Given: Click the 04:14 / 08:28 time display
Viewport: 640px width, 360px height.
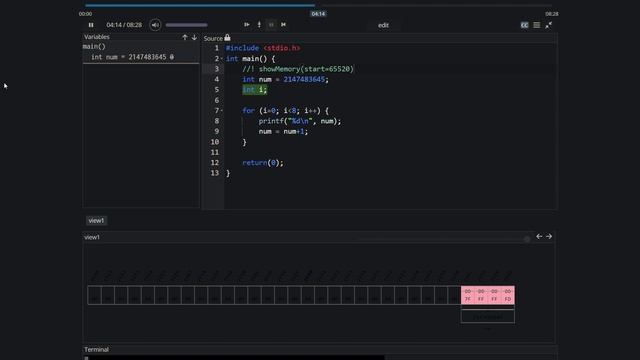Looking at the screenshot, I should 124,25.
